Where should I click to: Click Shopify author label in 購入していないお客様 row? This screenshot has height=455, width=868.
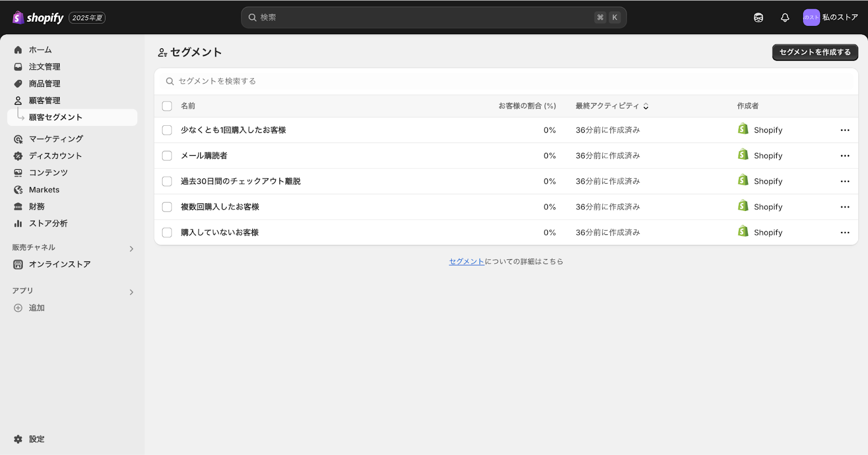(768, 232)
